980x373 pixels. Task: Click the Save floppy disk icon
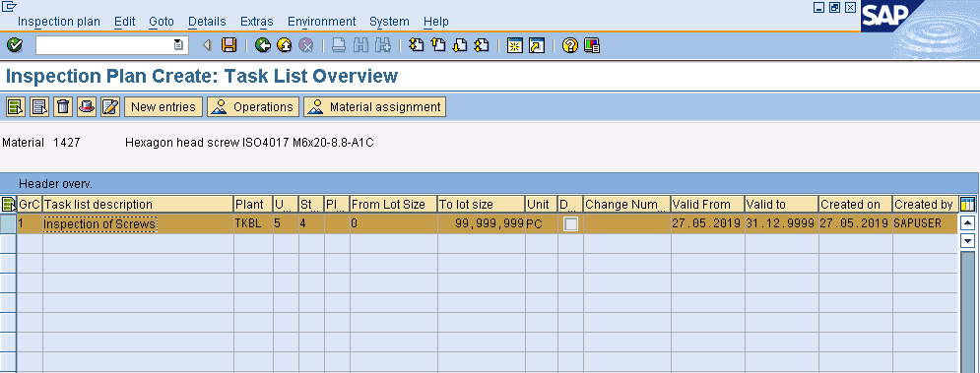point(229,45)
